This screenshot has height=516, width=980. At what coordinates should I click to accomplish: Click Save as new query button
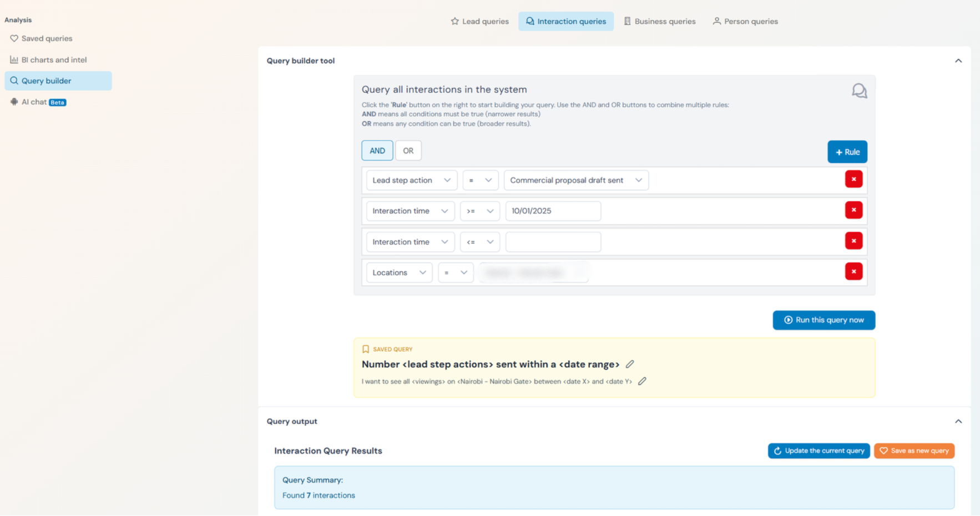click(x=913, y=451)
